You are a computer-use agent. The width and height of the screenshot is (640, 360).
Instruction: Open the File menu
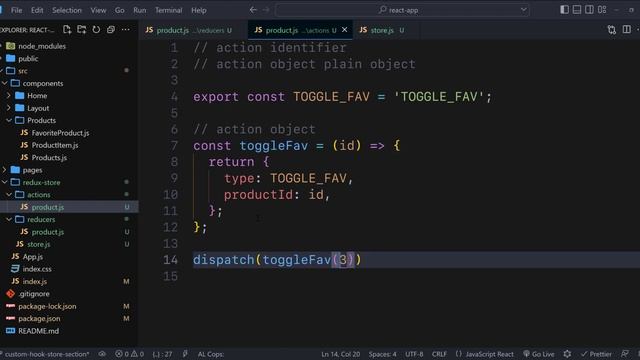(17, 10)
